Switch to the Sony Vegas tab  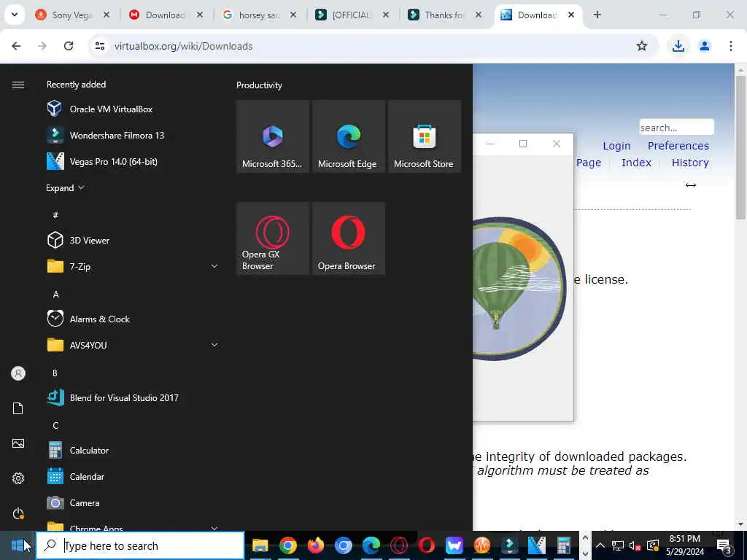tap(71, 15)
